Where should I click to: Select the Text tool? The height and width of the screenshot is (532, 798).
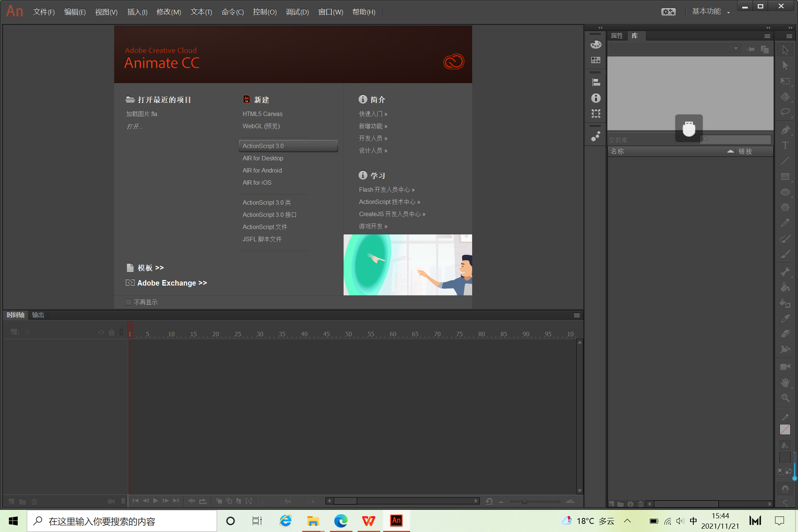tap(785, 145)
